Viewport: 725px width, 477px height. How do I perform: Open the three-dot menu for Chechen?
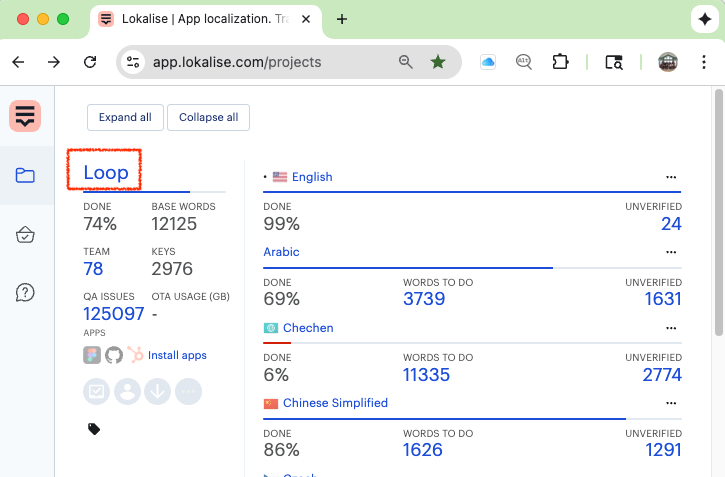[x=671, y=328]
